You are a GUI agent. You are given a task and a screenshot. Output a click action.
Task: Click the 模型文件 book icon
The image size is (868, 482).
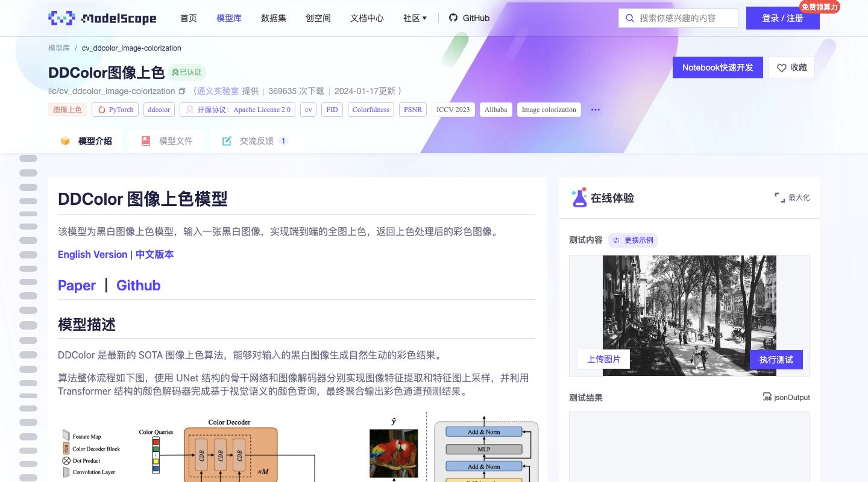[146, 141]
